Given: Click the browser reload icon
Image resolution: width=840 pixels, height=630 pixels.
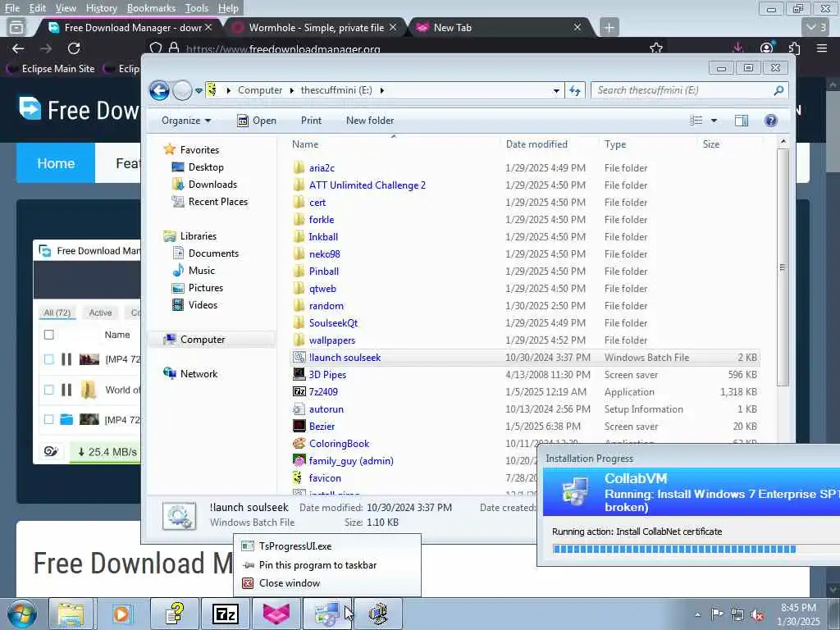Looking at the screenshot, I should (x=74, y=48).
